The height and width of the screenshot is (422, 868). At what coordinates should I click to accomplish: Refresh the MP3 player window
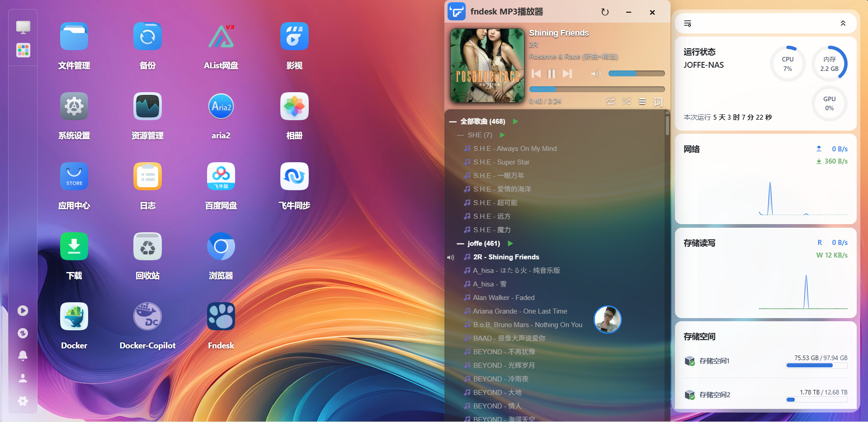(605, 12)
